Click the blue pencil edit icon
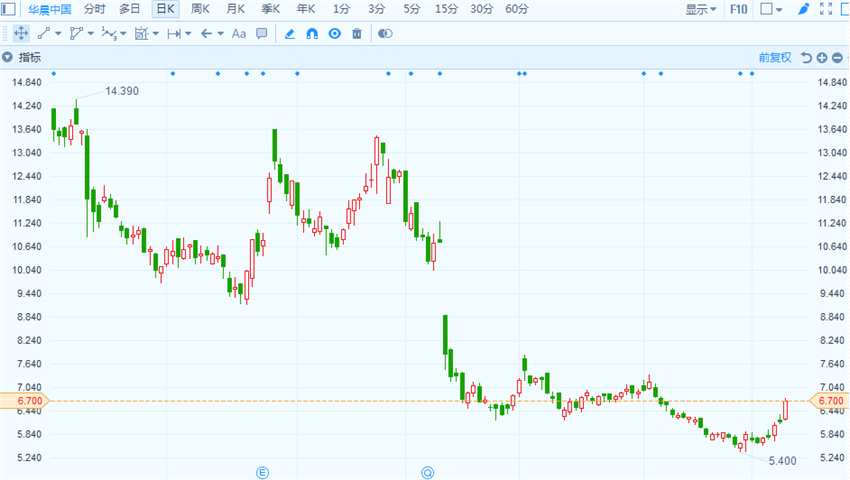 (289, 34)
